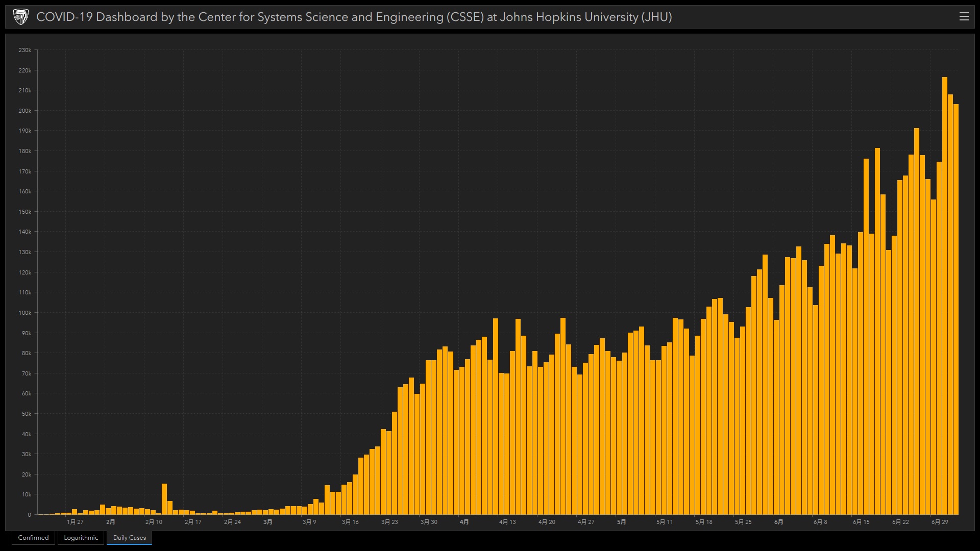Click the 2月 17 date label
This screenshot has width=980, height=551.
(x=193, y=522)
